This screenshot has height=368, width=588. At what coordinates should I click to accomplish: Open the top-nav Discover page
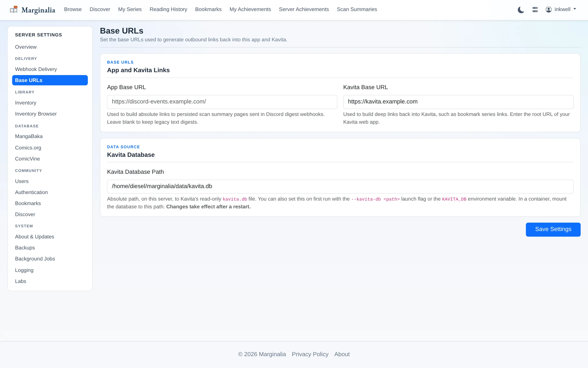[100, 9]
